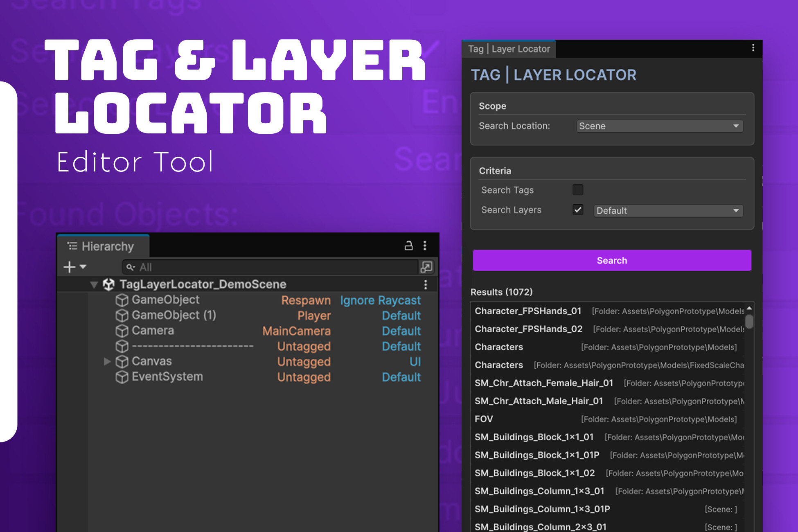The image size is (798, 532).
Task: Open the Default layer dropdown
Action: coord(668,211)
